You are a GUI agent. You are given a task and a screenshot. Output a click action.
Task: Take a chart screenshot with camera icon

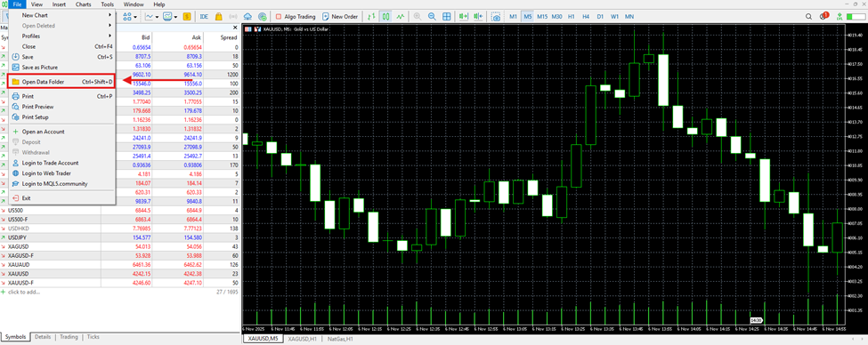click(x=497, y=17)
